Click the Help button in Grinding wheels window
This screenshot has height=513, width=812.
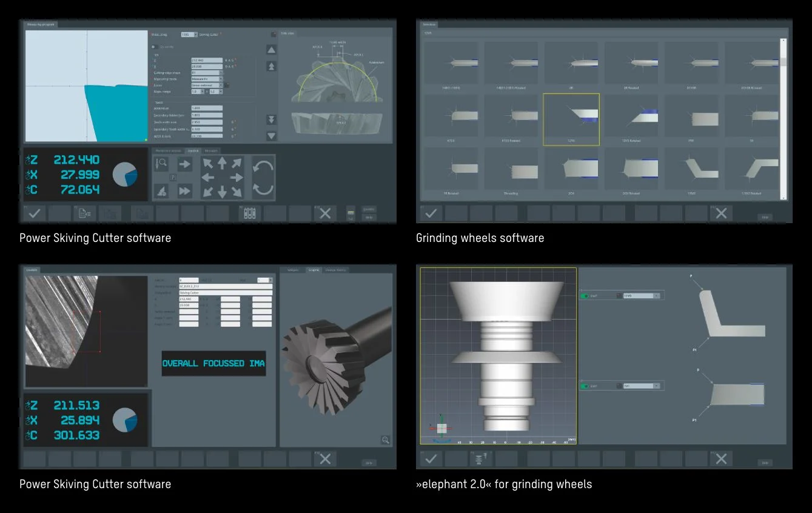(x=765, y=216)
